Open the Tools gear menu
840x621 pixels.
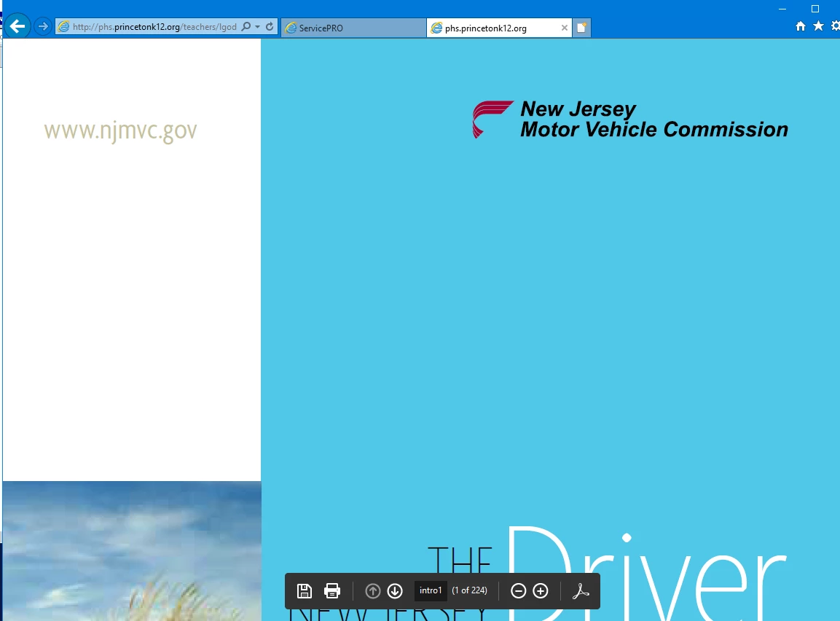point(835,26)
